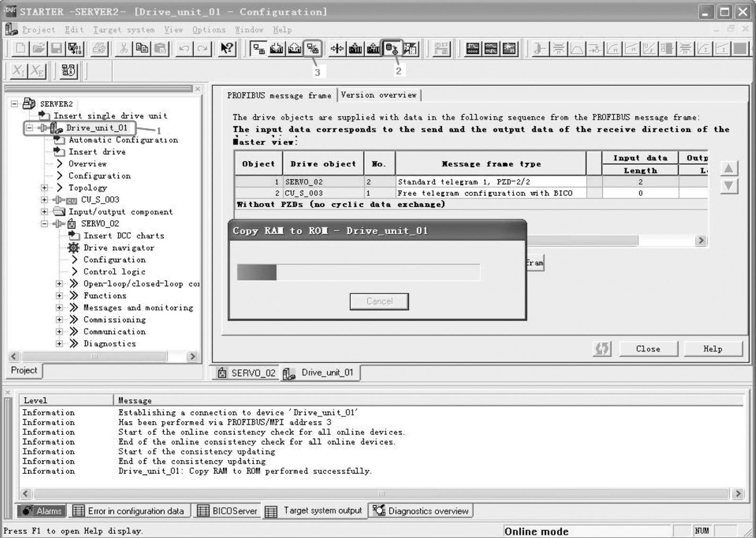
Task: Click the New project toolbar icon
Action: coord(20,48)
